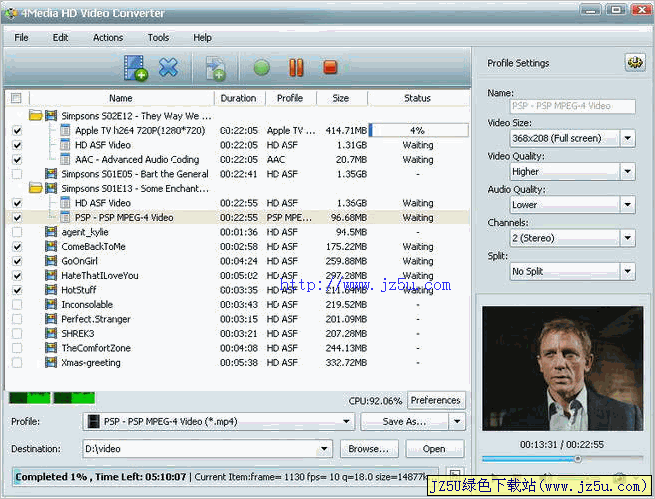Click the film icon of Perfect.Stranger
This screenshot has width=655, height=499.
pyautogui.click(x=51, y=319)
